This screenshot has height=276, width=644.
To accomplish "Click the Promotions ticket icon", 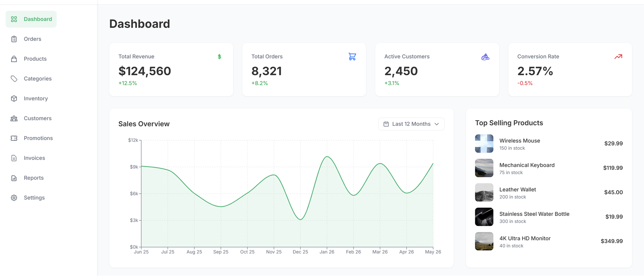I will pyautogui.click(x=14, y=138).
